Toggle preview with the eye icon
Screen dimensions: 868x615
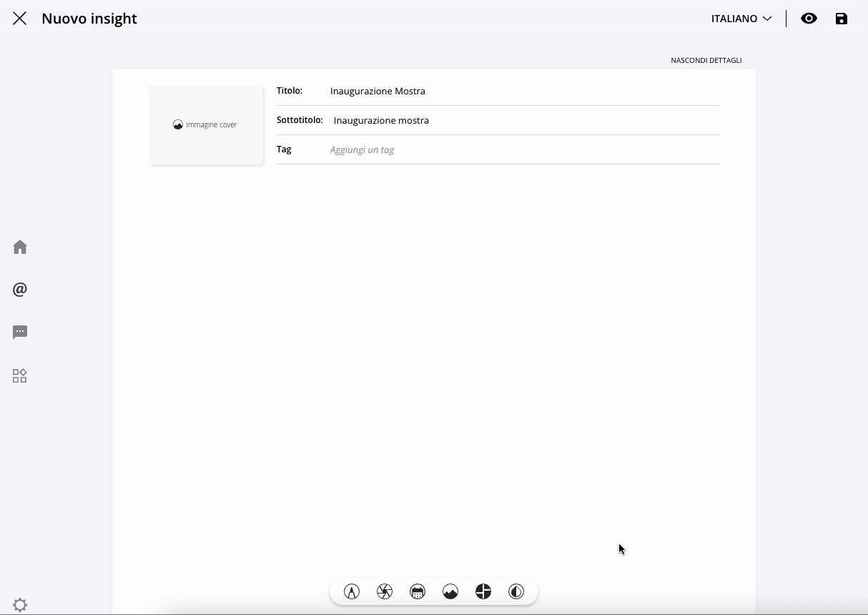(x=809, y=19)
